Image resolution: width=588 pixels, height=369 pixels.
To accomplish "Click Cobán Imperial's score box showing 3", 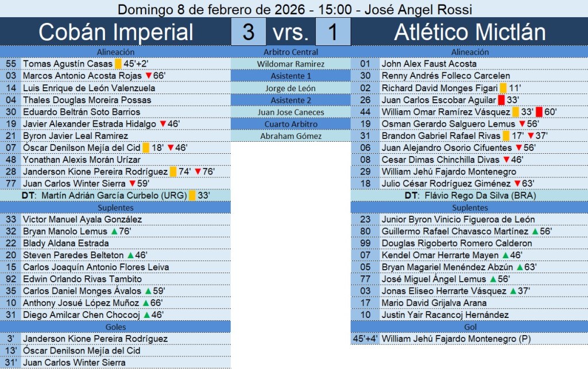I will [x=248, y=32].
